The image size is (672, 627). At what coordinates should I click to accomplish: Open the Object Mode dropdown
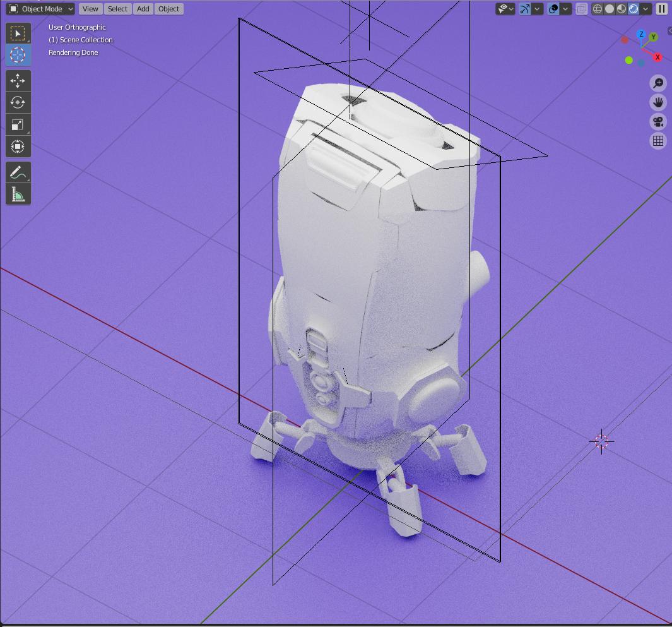click(x=40, y=9)
